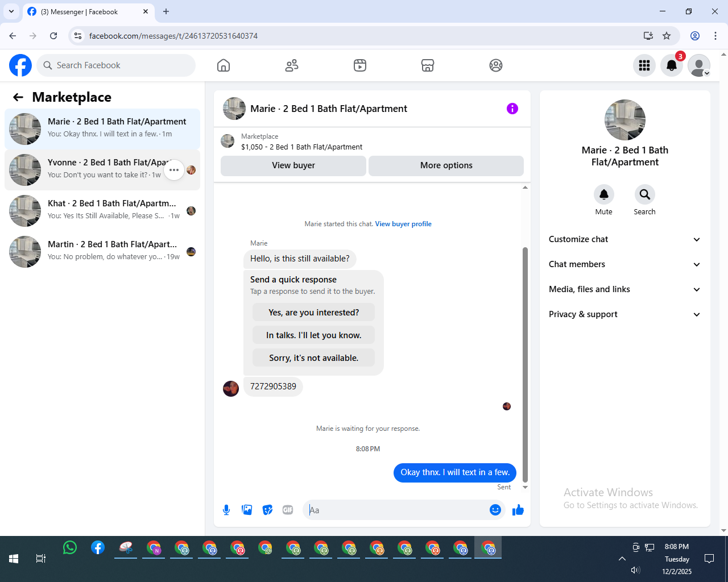Open the Chrome profile icon in the toolbar
The image size is (728, 582).
click(695, 36)
